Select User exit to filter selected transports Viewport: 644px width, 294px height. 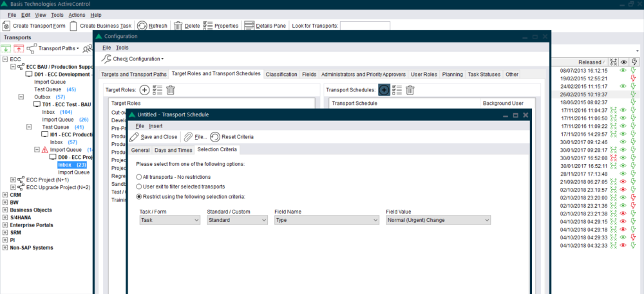pyautogui.click(x=139, y=187)
